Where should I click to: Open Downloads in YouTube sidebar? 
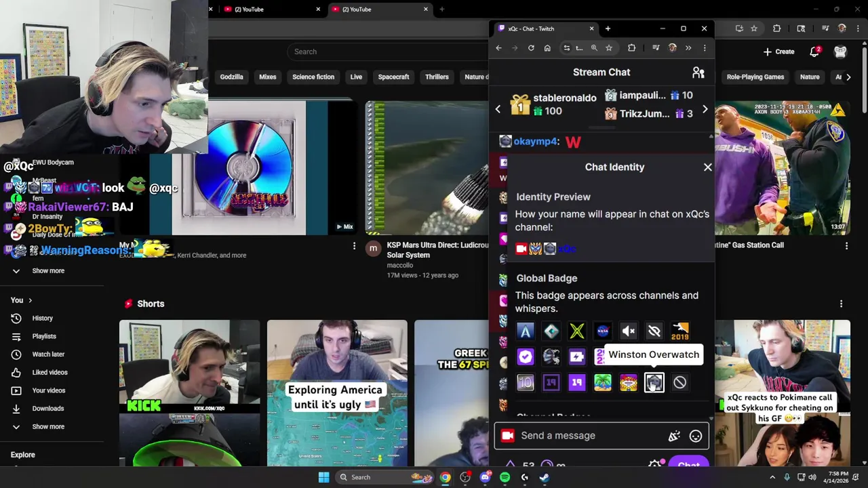[47, 409]
